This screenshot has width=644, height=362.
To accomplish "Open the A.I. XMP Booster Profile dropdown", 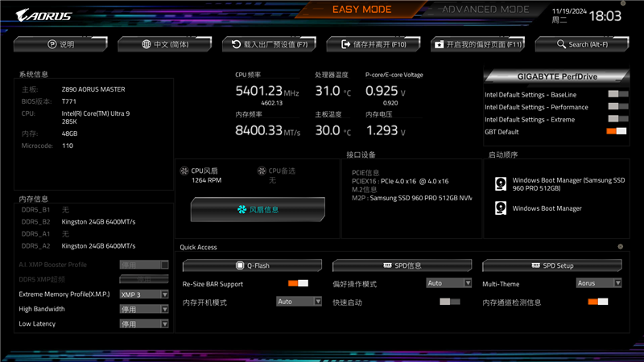I will tap(144, 265).
